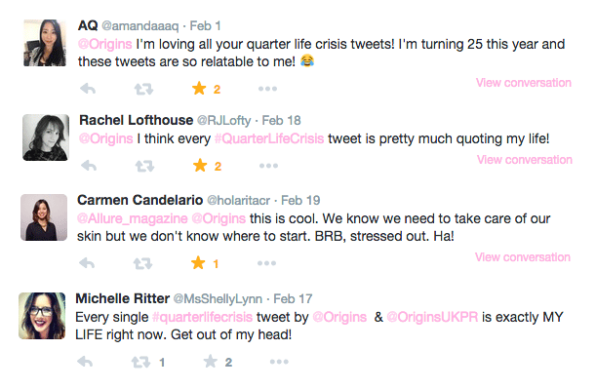Toggle favorite star on Rachel Lofthouse's tweet

coord(200,165)
